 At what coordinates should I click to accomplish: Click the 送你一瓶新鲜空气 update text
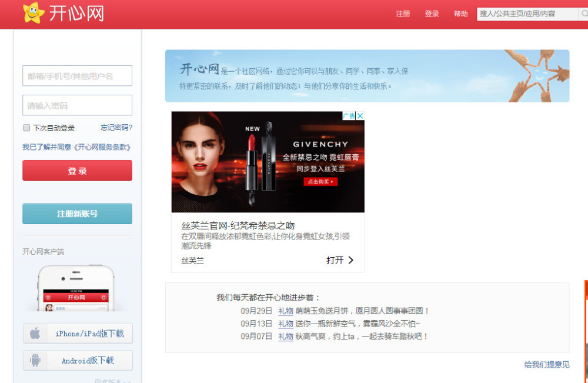358,324
